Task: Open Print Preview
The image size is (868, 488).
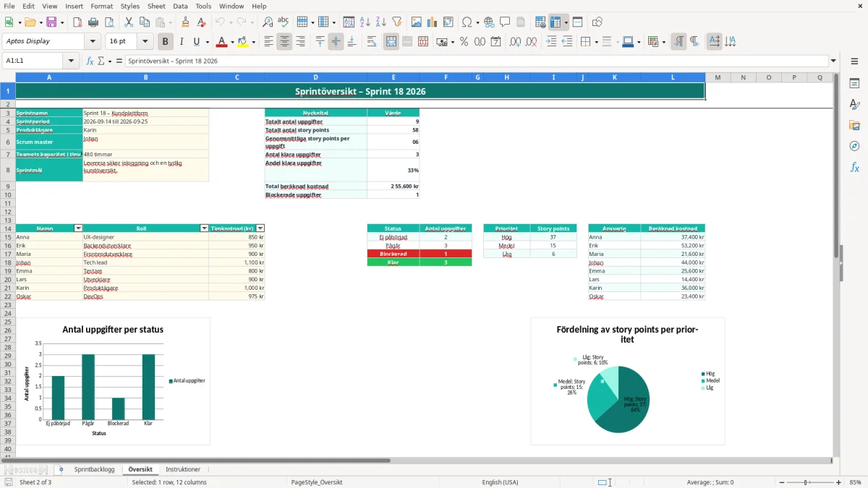Action: [109, 22]
